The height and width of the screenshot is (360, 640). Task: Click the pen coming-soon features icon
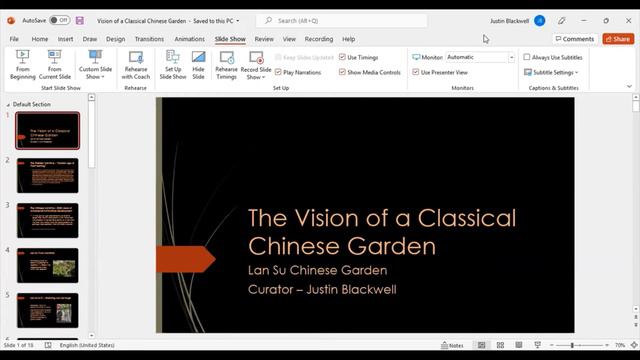click(562, 20)
